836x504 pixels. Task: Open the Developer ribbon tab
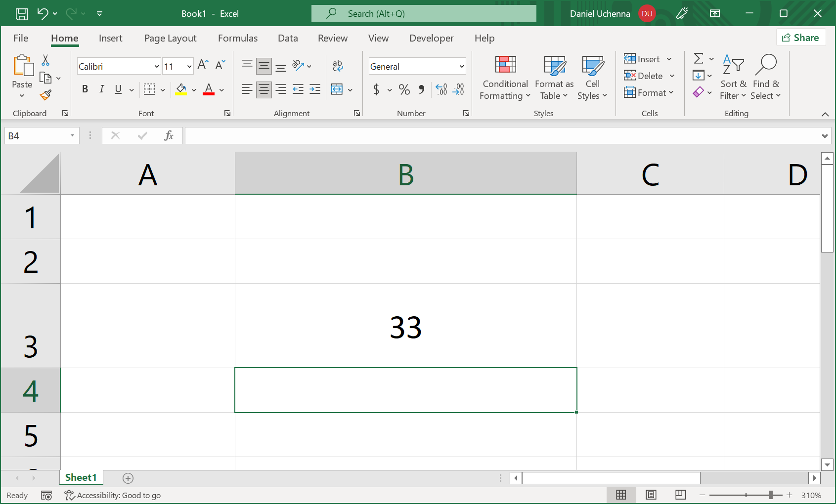[431, 38]
